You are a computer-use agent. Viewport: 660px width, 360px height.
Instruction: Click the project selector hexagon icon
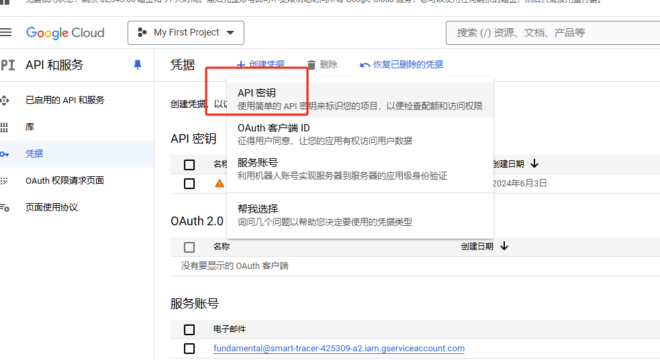point(142,32)
